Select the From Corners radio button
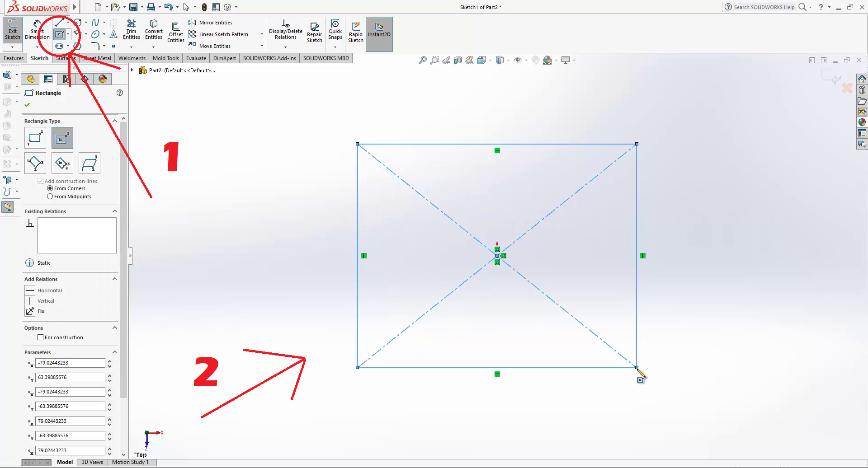The width and height of the screenshot is (868, 468). 50,188
